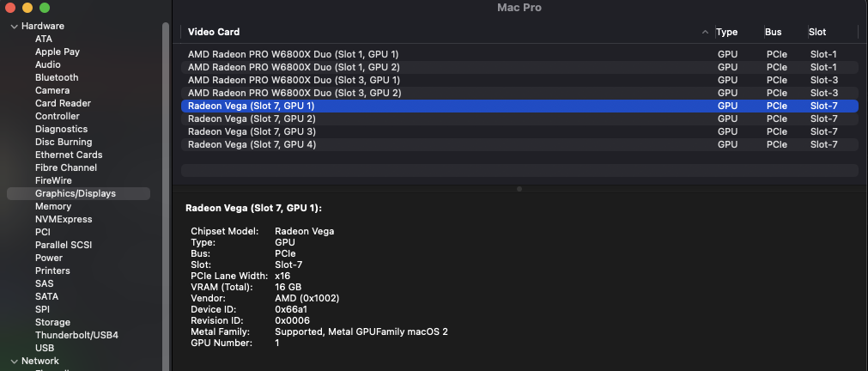Screen dimensions: 868x371
Task: Sort by the Video Card column header
Action: coord(214,32)
